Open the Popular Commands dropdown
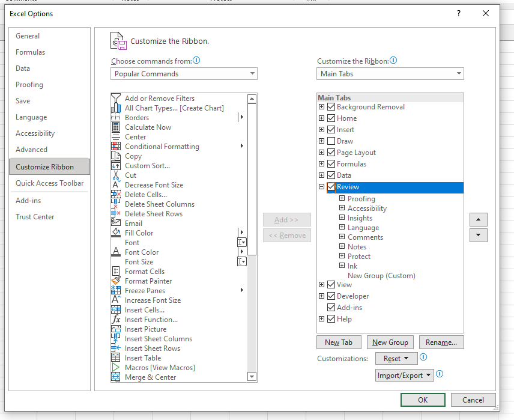514x420 pixels. 184,73
